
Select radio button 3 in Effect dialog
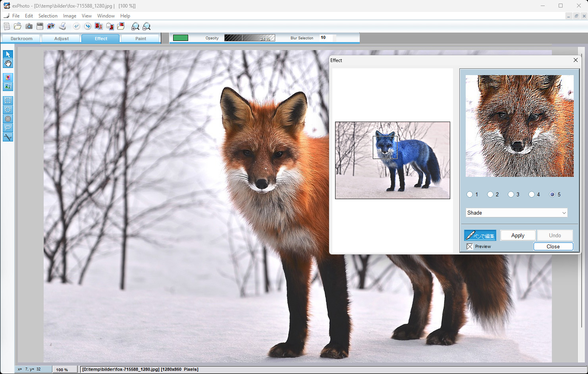511,194
